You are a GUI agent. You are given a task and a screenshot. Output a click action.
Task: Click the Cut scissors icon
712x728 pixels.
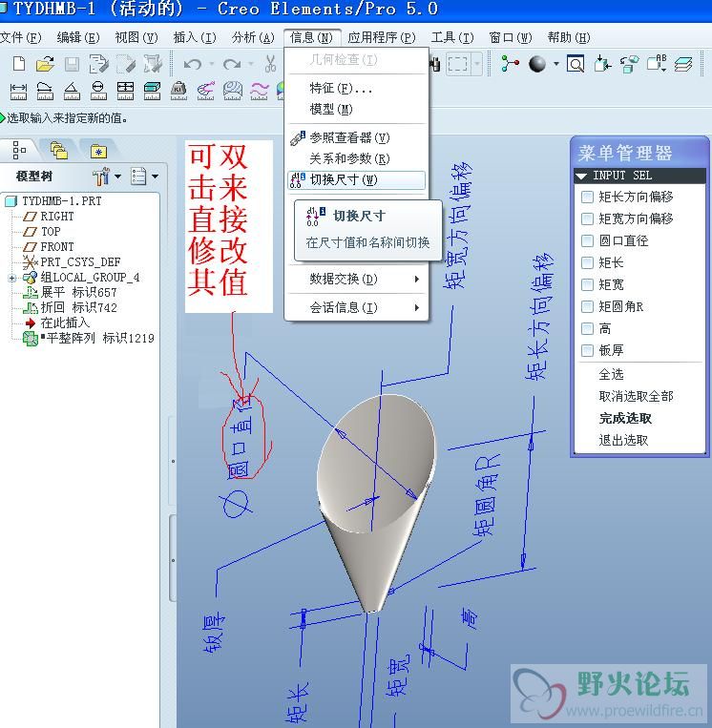[270, 64]
